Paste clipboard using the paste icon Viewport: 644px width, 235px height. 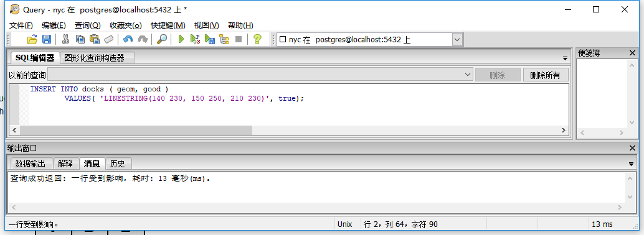[95, 39]
